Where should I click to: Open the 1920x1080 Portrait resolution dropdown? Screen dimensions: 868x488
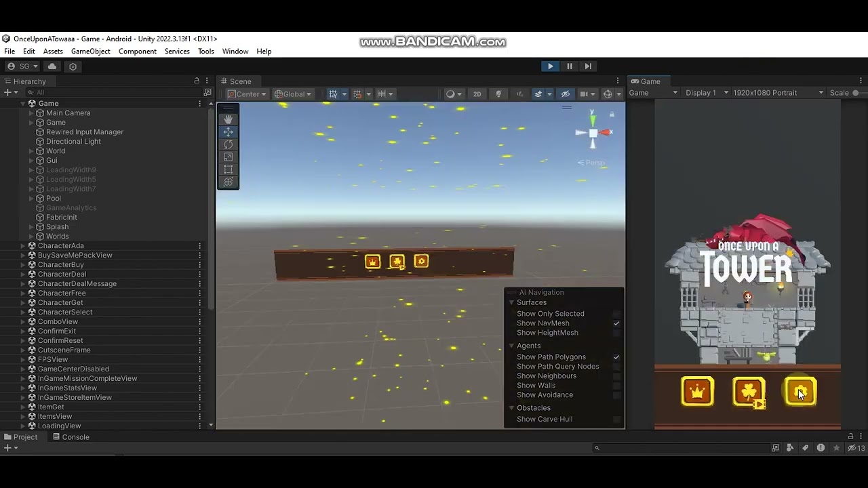click(778, 92)
